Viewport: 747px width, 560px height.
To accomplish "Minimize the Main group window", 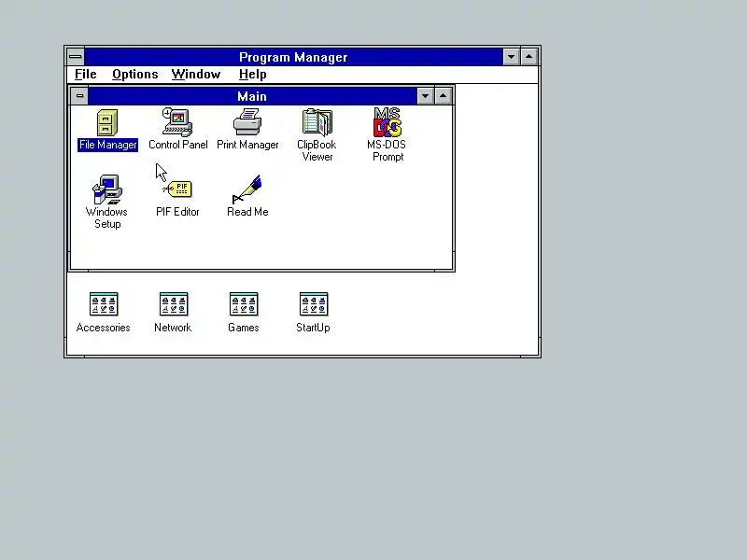I will (425, 96).
